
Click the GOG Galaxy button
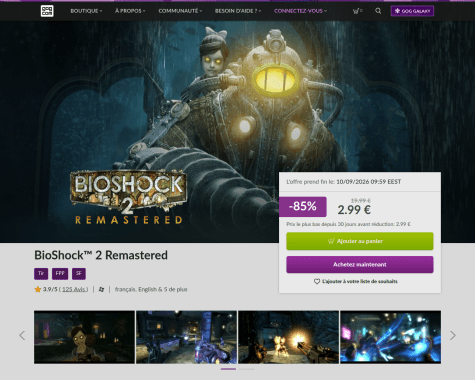412,11
